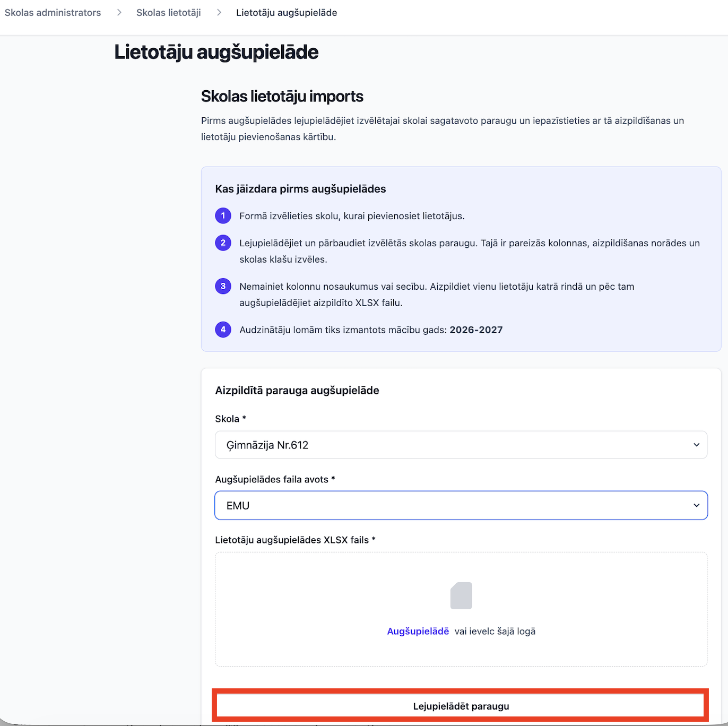The width and height of the screenshot is (728, 726).
Task: Open the Skola dropdown Ģimnāzija Nr.612
Action: 461,445
